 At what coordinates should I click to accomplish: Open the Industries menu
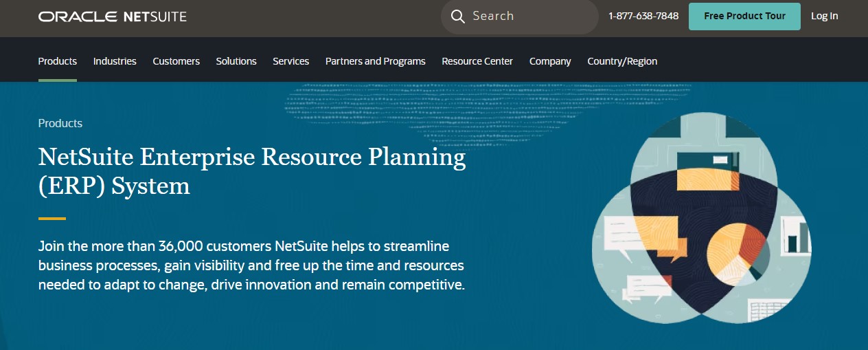tap(115, 61)
